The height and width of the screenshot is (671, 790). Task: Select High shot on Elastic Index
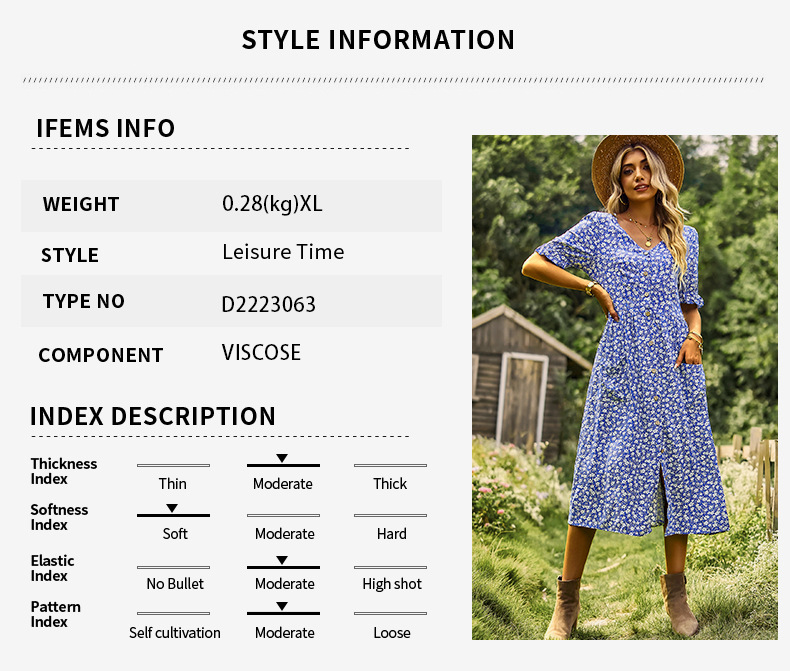392,583
